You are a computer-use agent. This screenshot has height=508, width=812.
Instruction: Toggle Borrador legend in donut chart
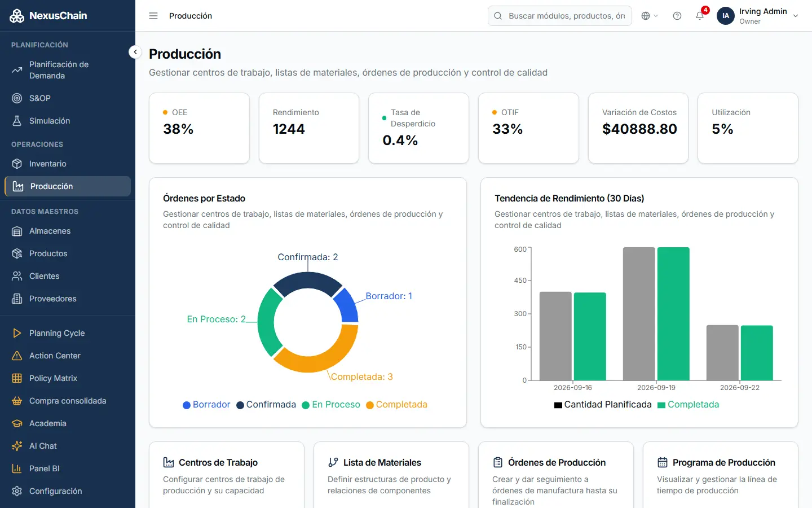[x=206, y=405]
